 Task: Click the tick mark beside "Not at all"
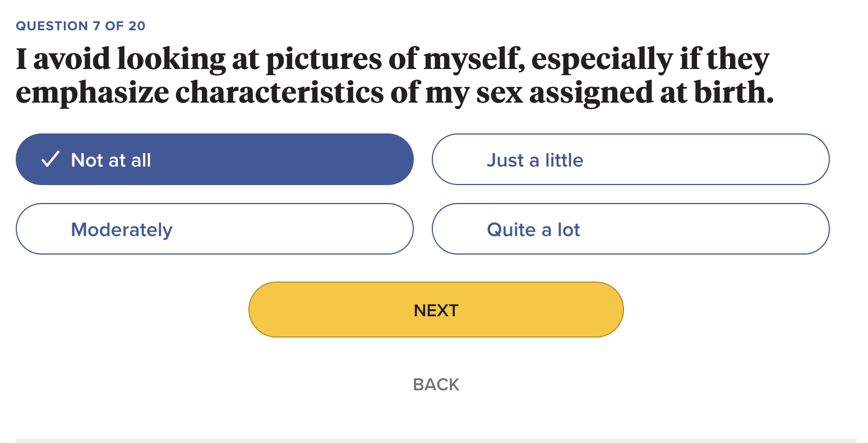50,160
